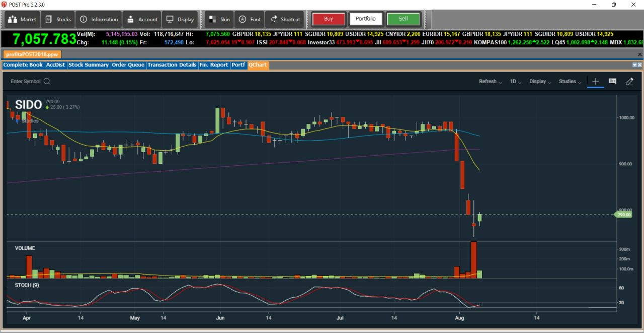Open the Font settings
The image size is (644, 333).
click(250, 19)
